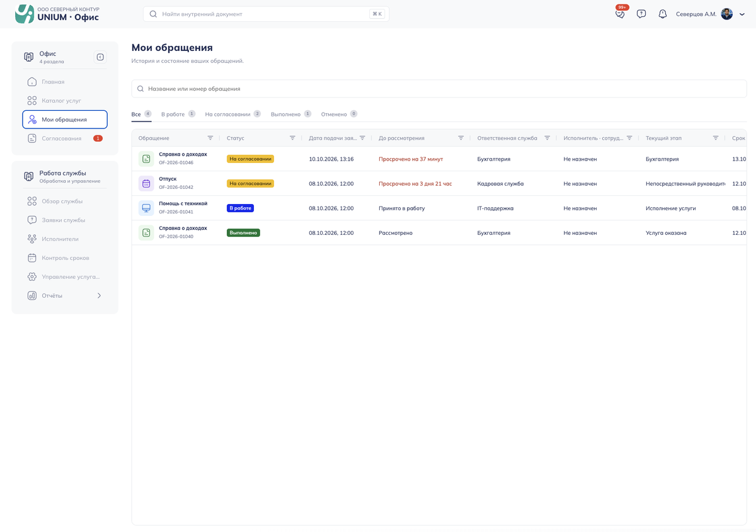Viewport: 756px width, 532px height.
Task: Open the chat messages icon with 99+ badge
Action: click(620, 14)
